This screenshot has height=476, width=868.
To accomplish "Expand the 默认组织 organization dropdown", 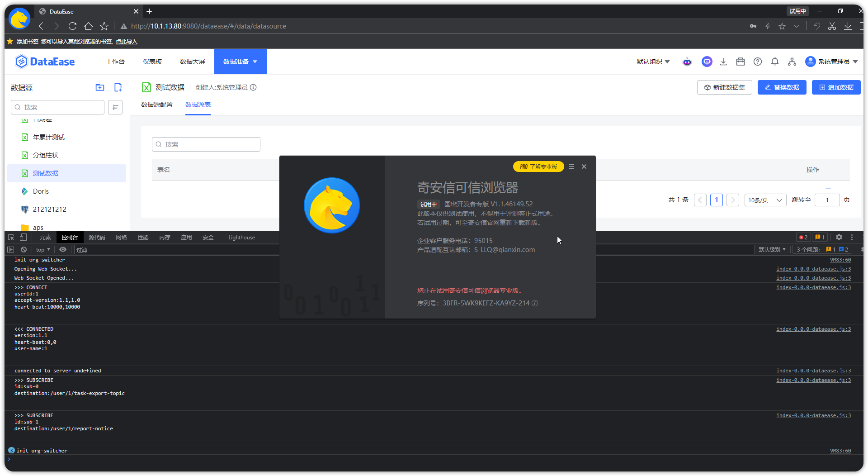I will click(x=653, y=62).
